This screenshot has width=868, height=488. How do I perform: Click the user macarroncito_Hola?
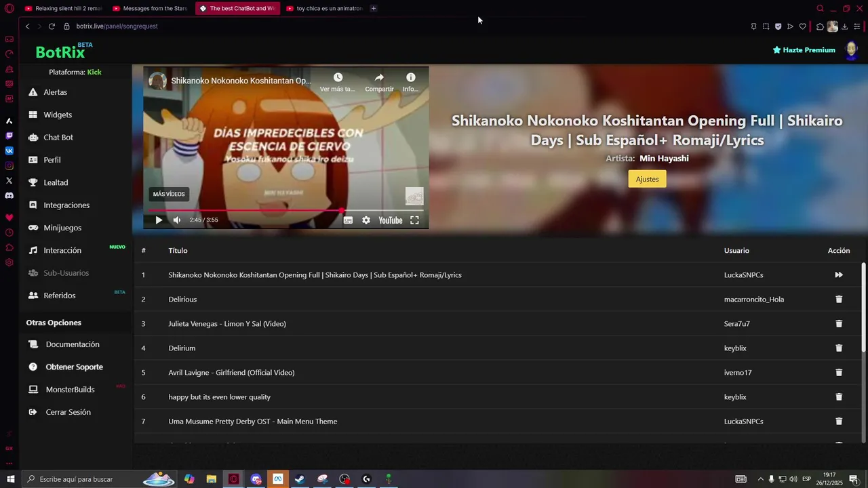click(754, 300)
